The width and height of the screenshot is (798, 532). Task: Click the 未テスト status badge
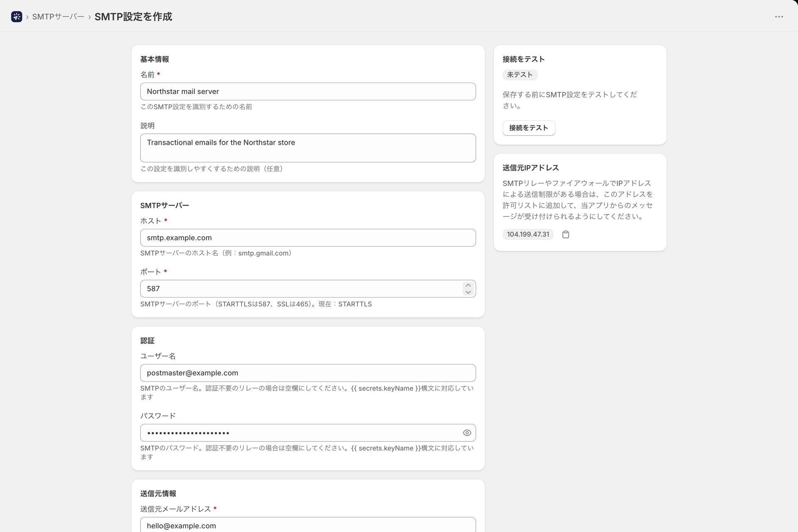click(520, 75)
